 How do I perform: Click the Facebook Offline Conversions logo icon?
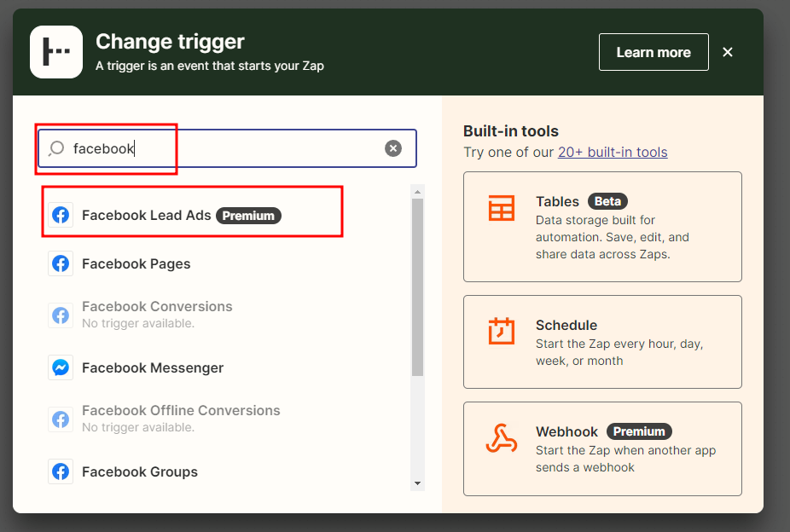click(61, 419)
